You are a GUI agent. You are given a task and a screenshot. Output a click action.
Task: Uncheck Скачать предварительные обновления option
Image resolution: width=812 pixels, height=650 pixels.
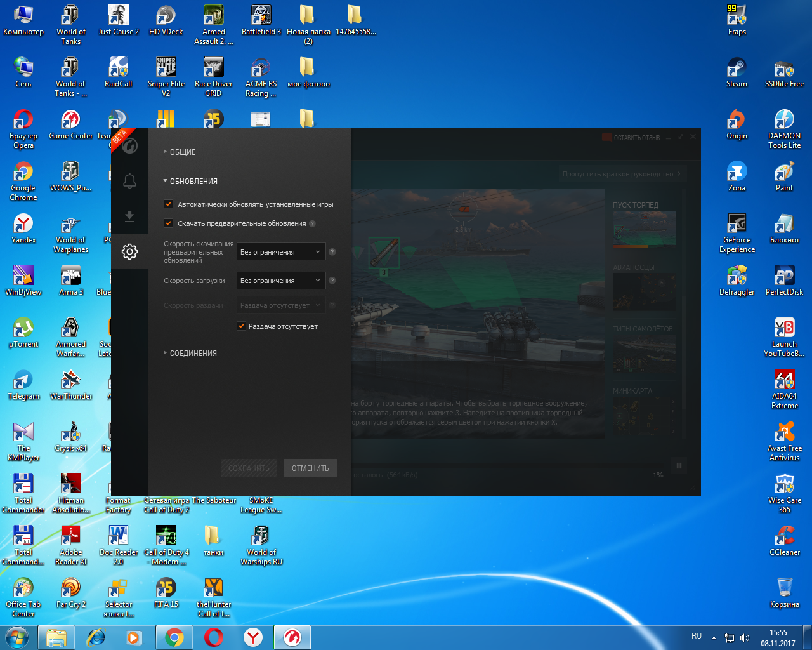point(168,223)
